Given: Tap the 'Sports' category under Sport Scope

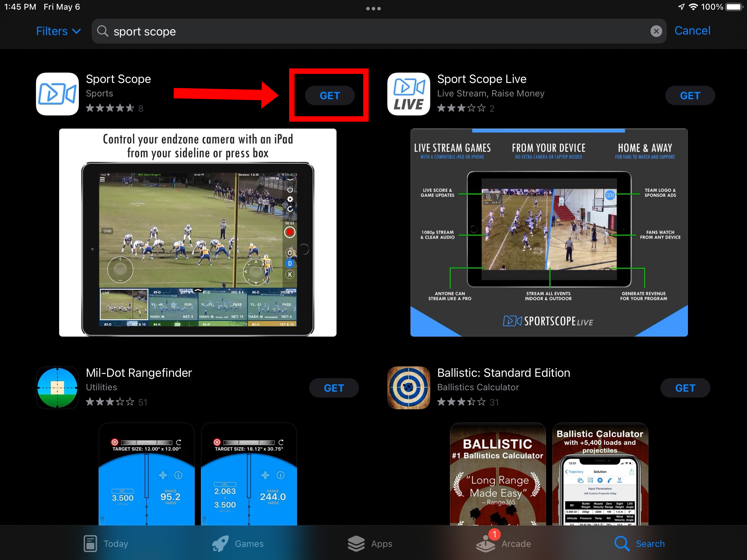Looking at the screenshot, I should pyautogui.click(x=100, y=93).
